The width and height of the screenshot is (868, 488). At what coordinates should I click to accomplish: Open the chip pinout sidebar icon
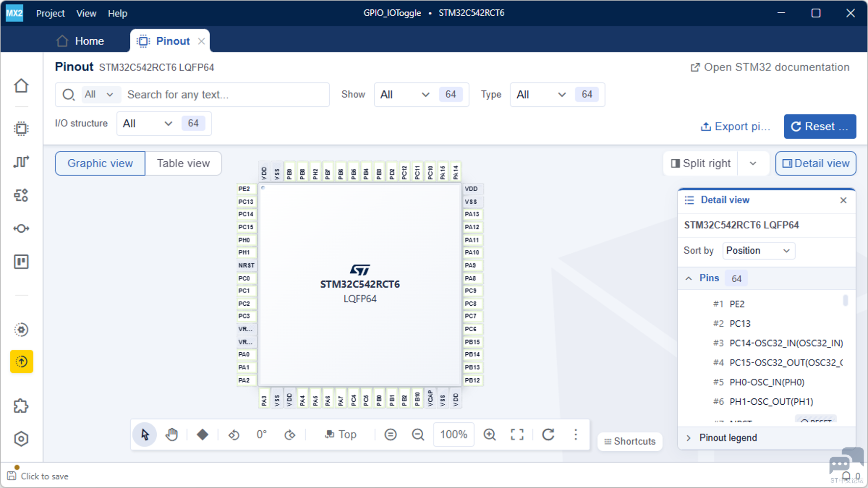[21, 128]
